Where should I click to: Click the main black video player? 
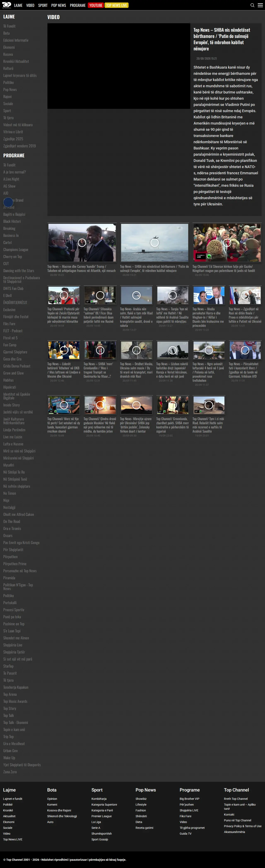[x=119, y=66]
